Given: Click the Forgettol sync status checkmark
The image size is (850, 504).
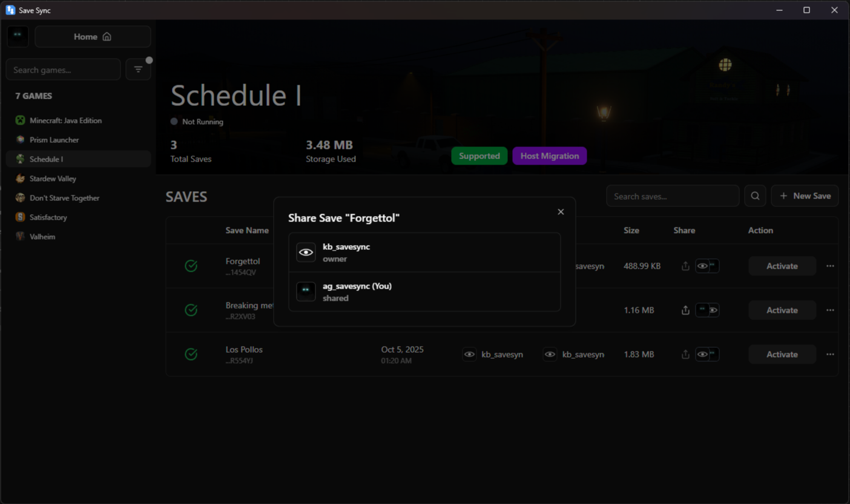Looking at the screenshot, I should 191,266.
